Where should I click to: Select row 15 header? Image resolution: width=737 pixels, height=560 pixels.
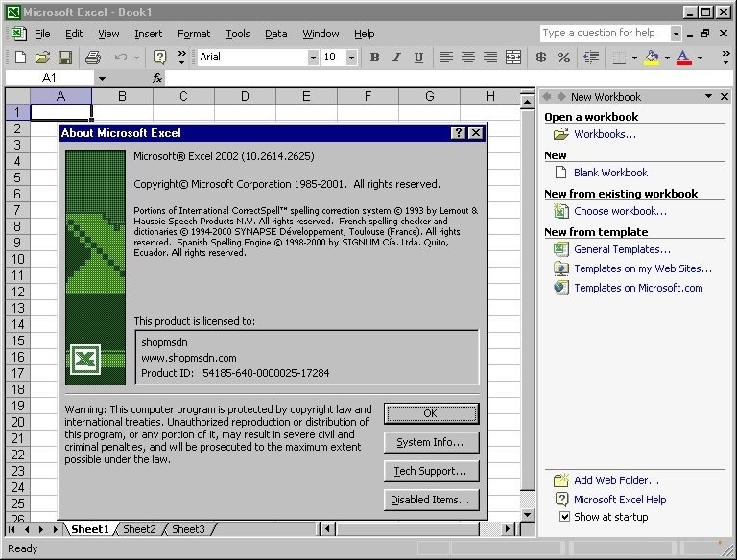pyautogui.click(x=18, y=340)
